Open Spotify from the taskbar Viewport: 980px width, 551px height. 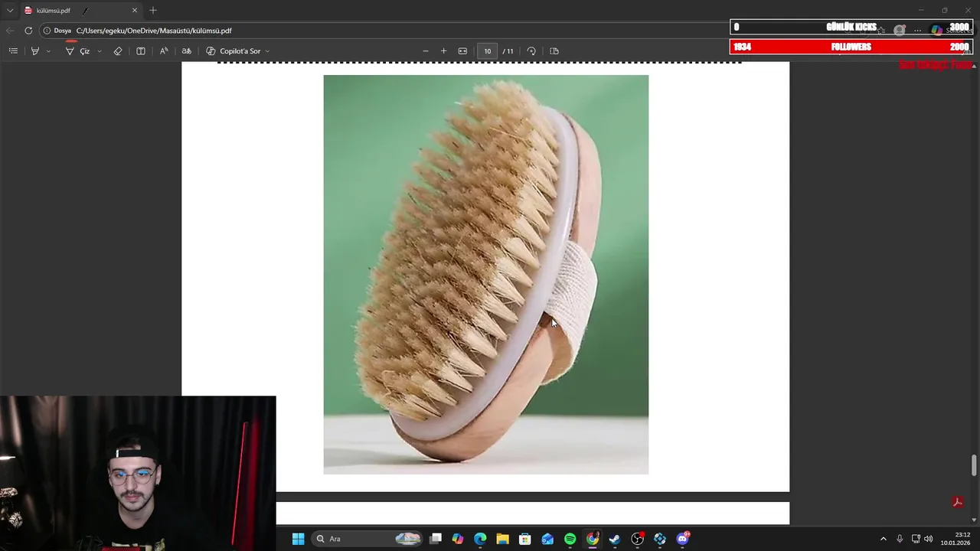pos(570,539)
